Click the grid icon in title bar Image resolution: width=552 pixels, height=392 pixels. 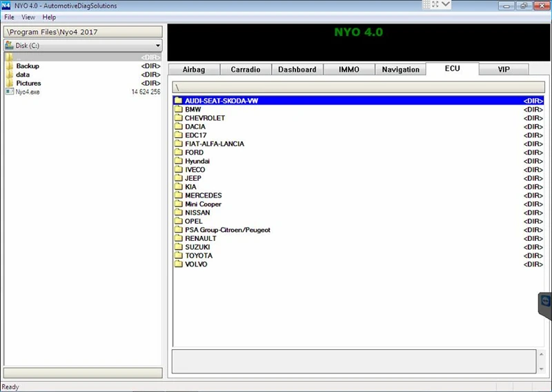(426, 4)
